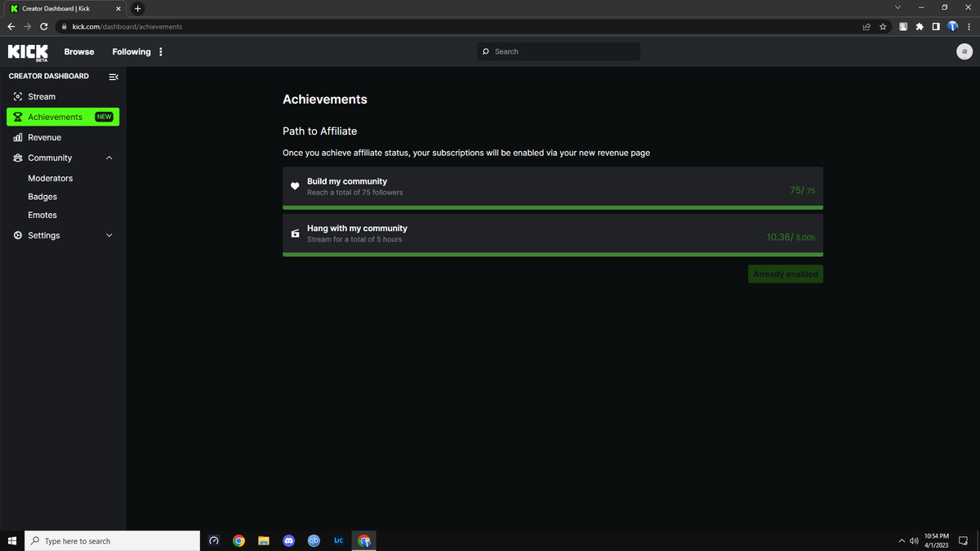
Task: Click the Community people icon
Action: [18, 158]
